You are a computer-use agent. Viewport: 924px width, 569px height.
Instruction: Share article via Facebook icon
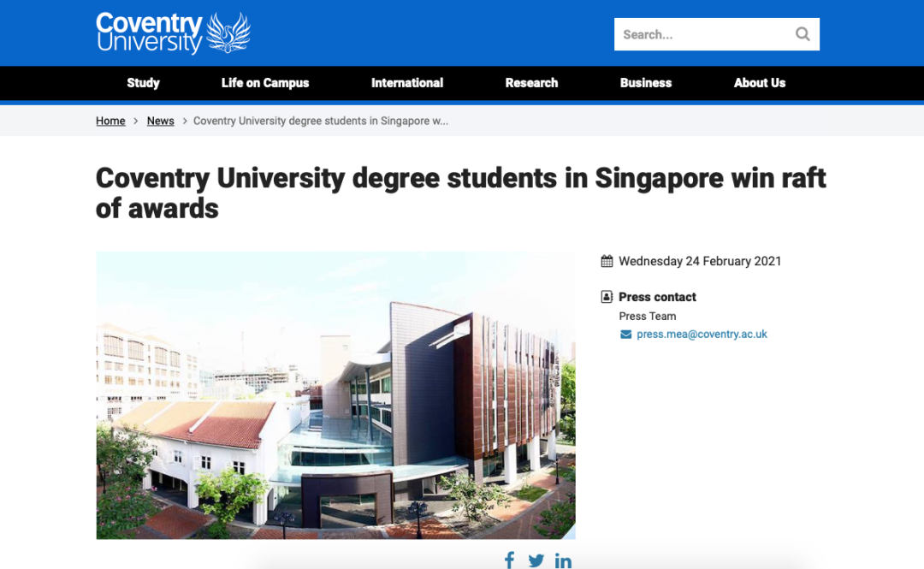(510, 560)
